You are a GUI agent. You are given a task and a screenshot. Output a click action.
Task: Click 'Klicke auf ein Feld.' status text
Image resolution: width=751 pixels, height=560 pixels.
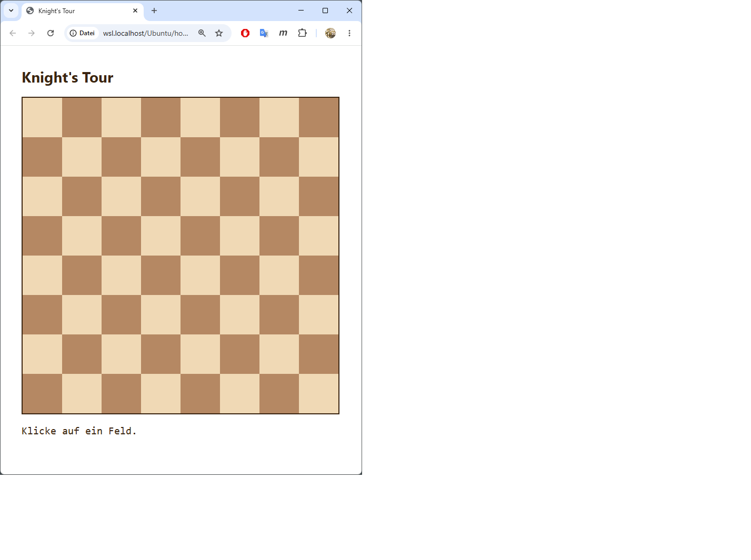(x=79, y=431)
